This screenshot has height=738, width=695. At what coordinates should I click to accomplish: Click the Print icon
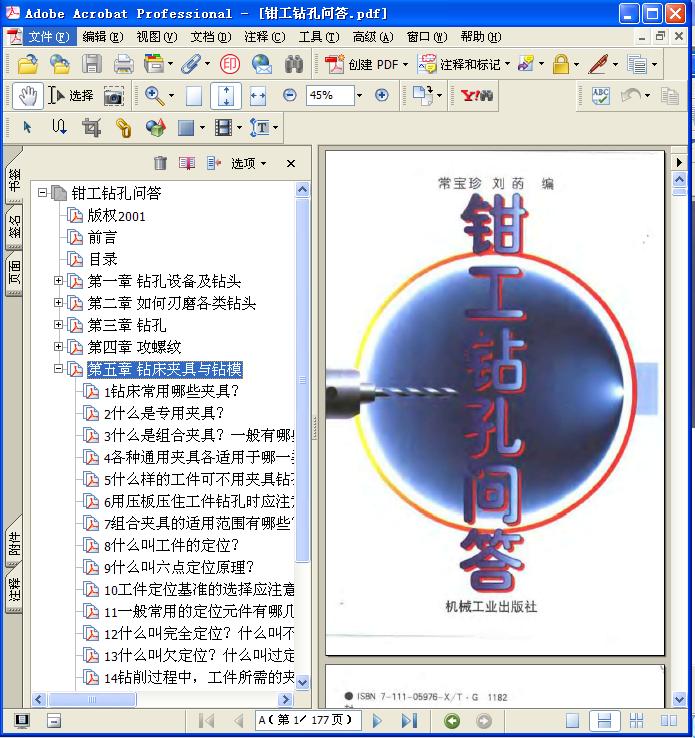[124, 64]
